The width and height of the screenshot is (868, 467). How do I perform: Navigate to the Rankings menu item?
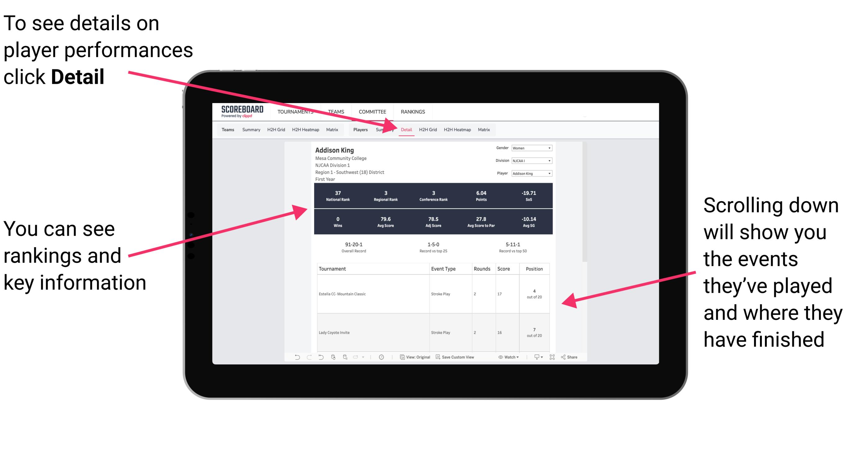coord(413,111)
